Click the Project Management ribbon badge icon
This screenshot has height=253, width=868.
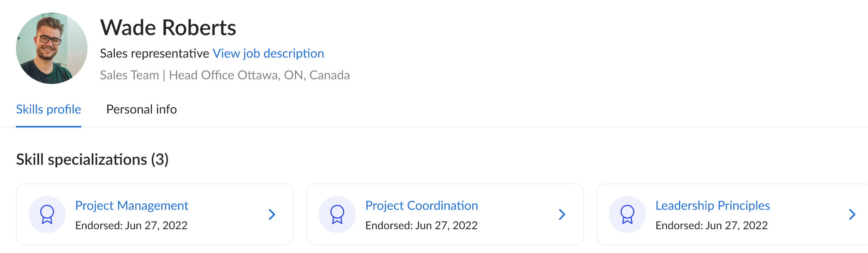coord(47,215)
